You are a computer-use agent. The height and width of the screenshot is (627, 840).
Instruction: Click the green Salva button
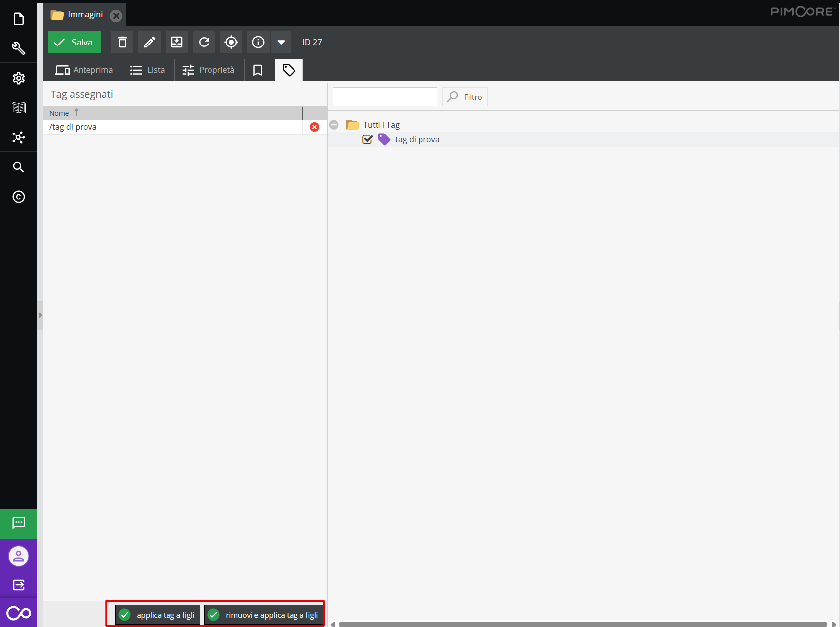[x=75, y=43]
